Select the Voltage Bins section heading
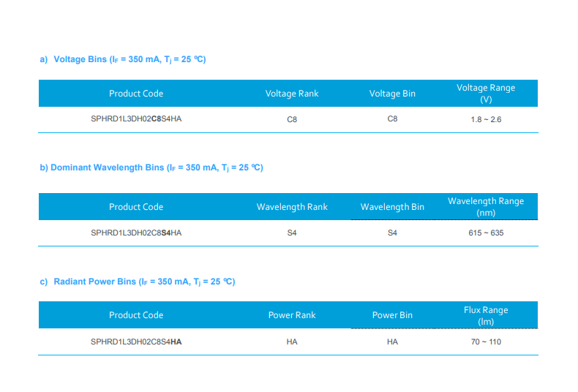Screen dimensions: 578x392 [123, 59]
